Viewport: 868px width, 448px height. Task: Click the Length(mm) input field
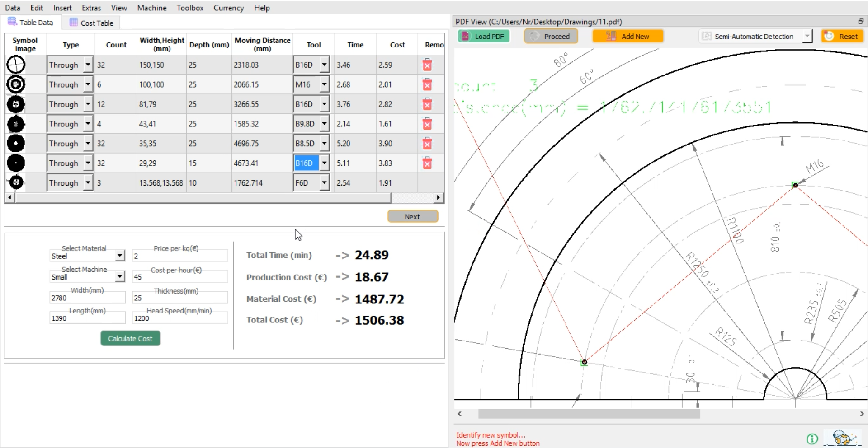(87, 318)
